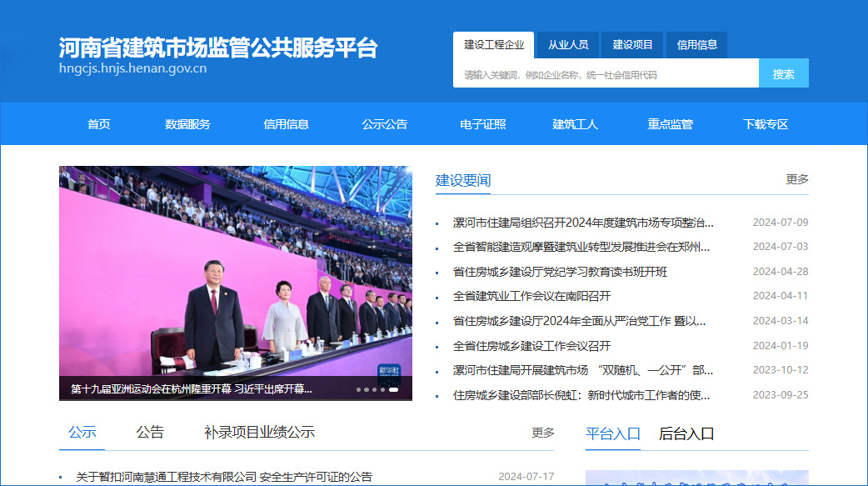Select the 公示 tab
Viewport: 868px width, 486px height.
tap(82, 433)
